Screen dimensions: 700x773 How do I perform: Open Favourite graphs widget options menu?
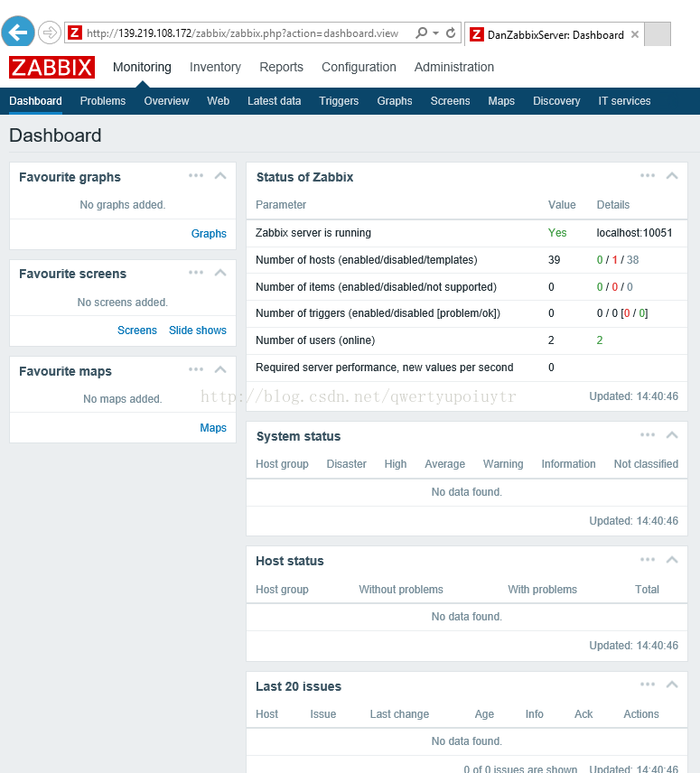[196, 175]
